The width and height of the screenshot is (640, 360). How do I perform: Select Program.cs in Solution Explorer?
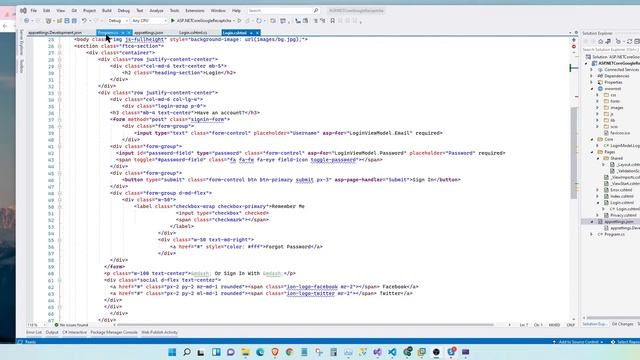pos(615,234)
